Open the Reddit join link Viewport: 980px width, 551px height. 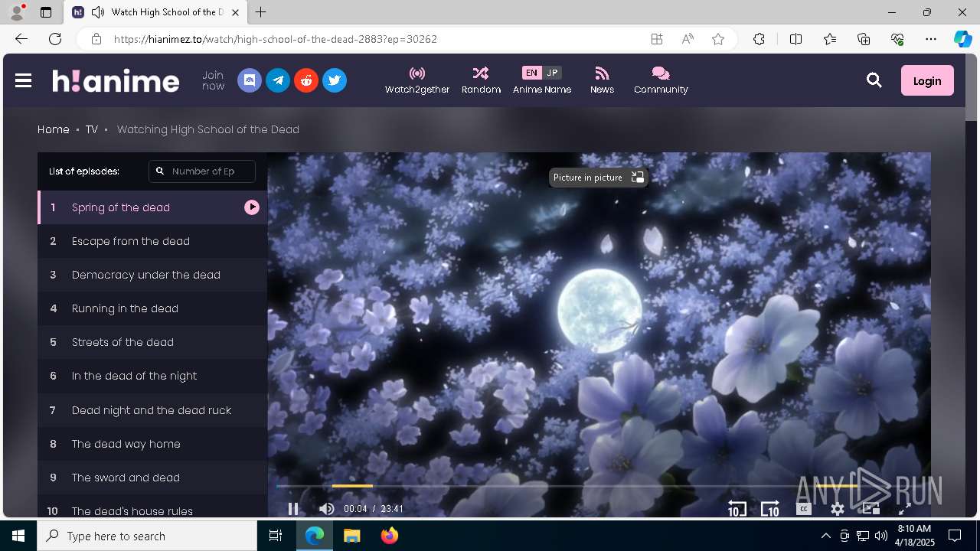point(306,80)
